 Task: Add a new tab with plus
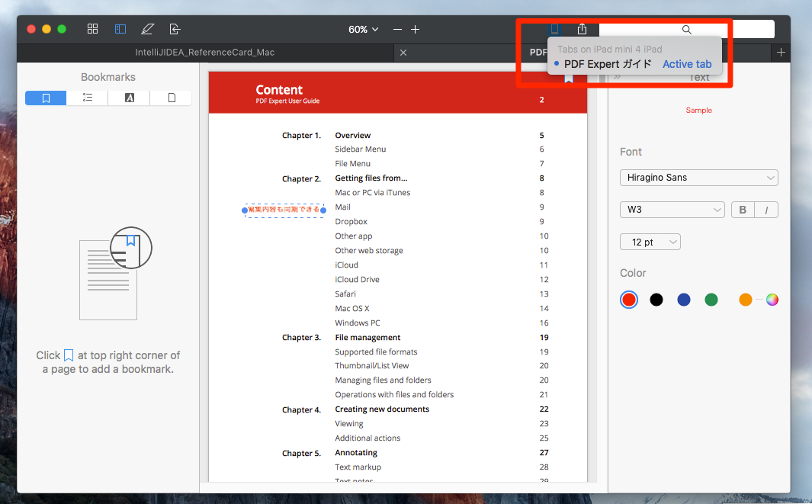pos(781,53)
